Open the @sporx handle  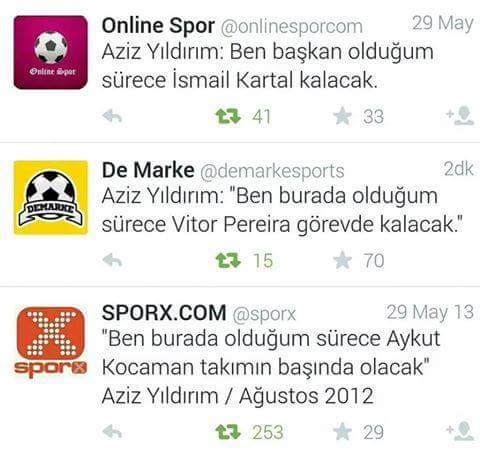(264, 314)
